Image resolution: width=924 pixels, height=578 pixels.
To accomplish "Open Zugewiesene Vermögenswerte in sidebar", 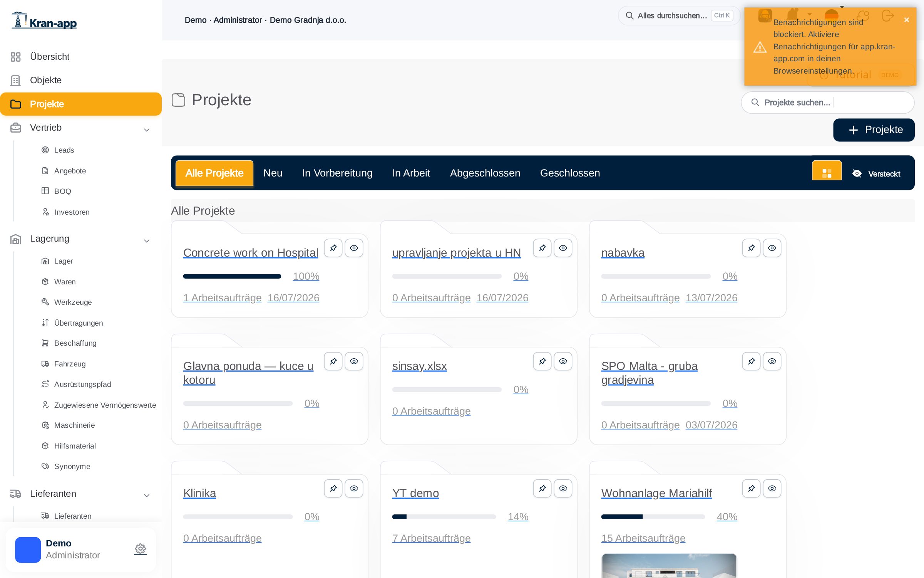I will coord(105,405).
